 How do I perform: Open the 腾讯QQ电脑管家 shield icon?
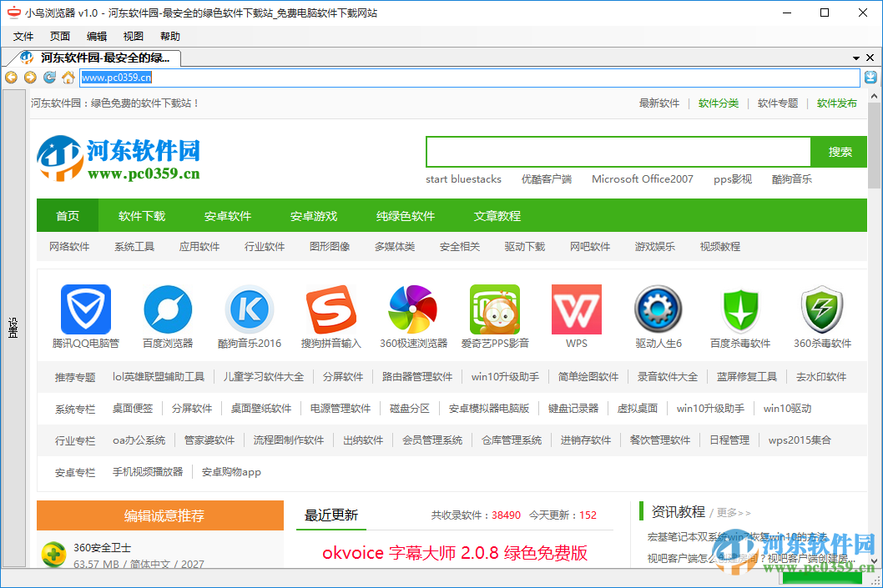[86, 309]
